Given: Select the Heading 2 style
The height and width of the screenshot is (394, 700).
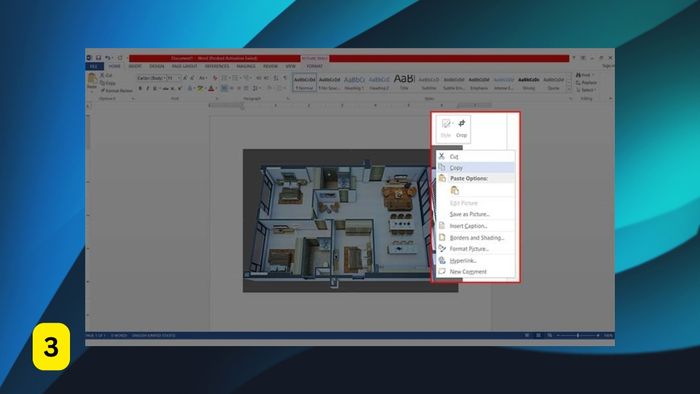Looking at the screenshot, I should click(379, 83).
